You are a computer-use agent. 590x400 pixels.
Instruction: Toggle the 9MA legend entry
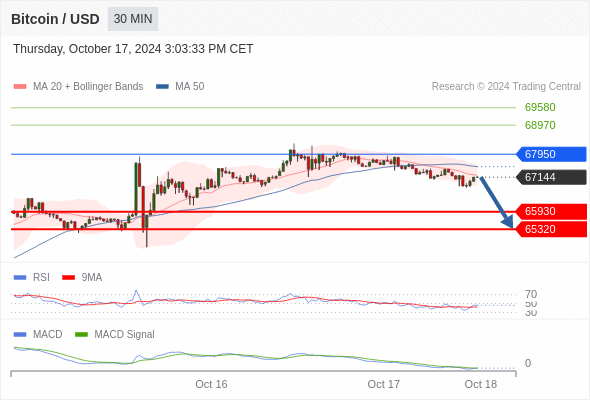(x=82, y=277)
